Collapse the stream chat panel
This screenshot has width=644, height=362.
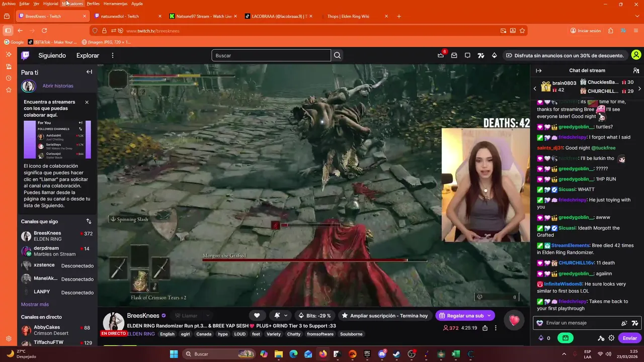[x=538, y=71]
